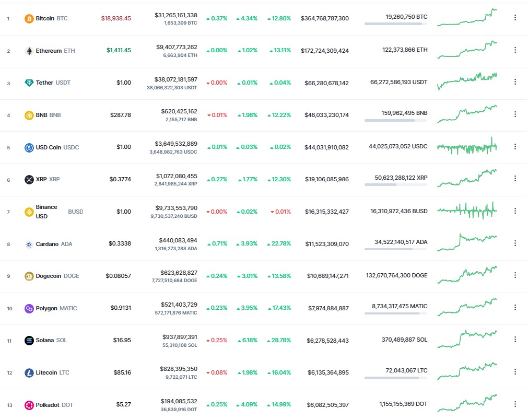View the Bitcoin 7-day sparkline chart
The height and width of the screenshot is (420, 528).
point(467,18)
